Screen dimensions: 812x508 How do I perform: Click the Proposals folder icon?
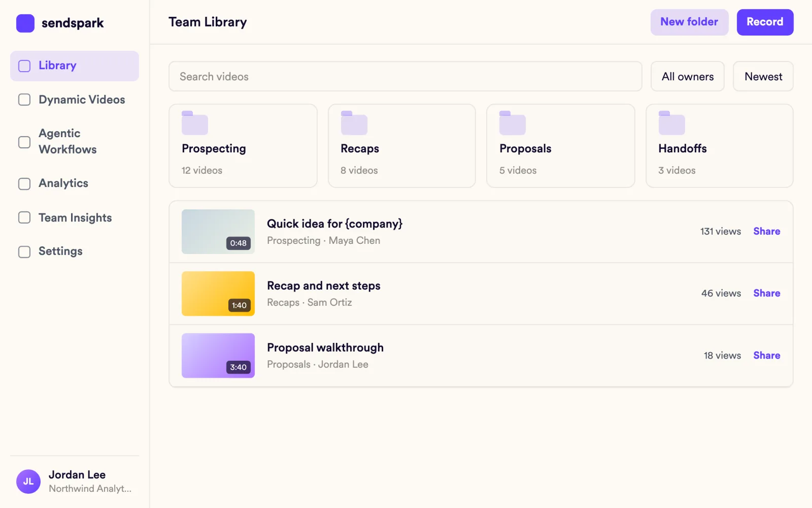[513, 123]
